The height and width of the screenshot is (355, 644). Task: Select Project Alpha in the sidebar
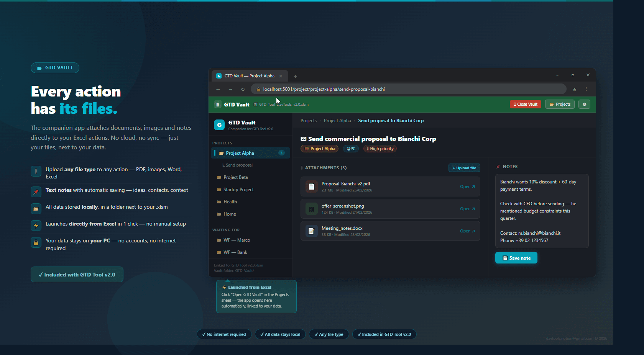click(x=240, y=153)
